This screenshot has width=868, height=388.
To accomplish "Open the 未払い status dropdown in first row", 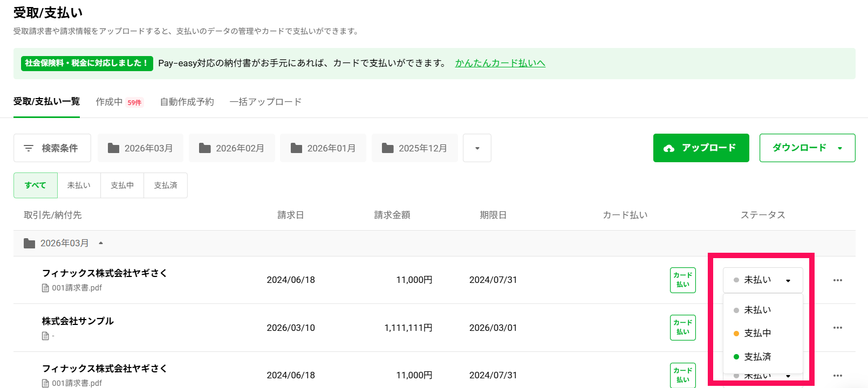I will tap(763, 280).
